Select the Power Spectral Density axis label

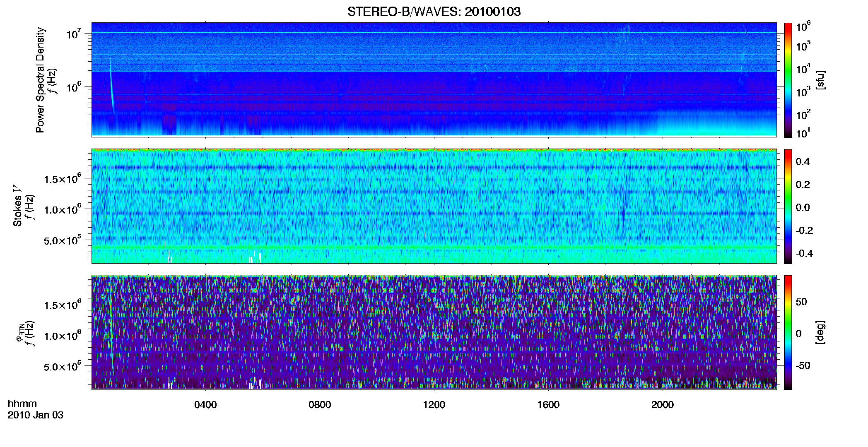click(x=40, y=80)
